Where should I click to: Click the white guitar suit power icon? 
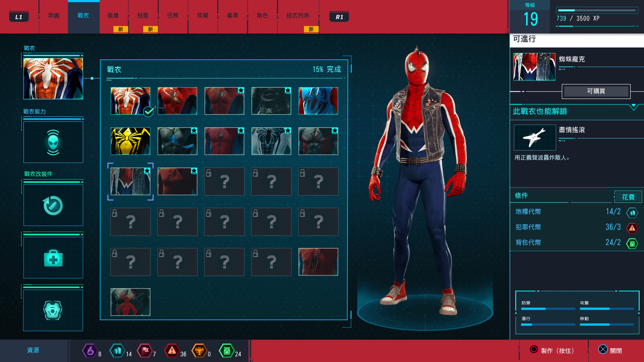pos(534,137)
